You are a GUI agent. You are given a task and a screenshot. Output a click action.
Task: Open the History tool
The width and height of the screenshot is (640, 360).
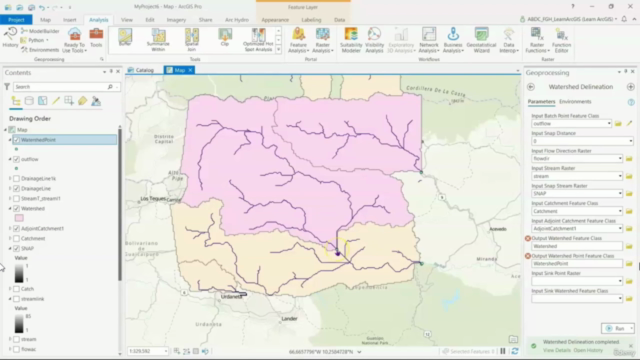(10, 38)
